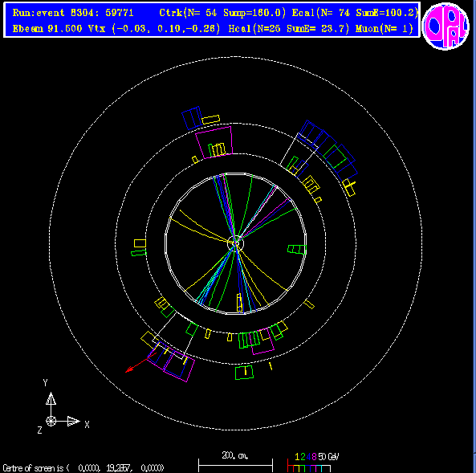Select the blue Hcal block at upper left
476x473 pixels.
click(192, 118)
